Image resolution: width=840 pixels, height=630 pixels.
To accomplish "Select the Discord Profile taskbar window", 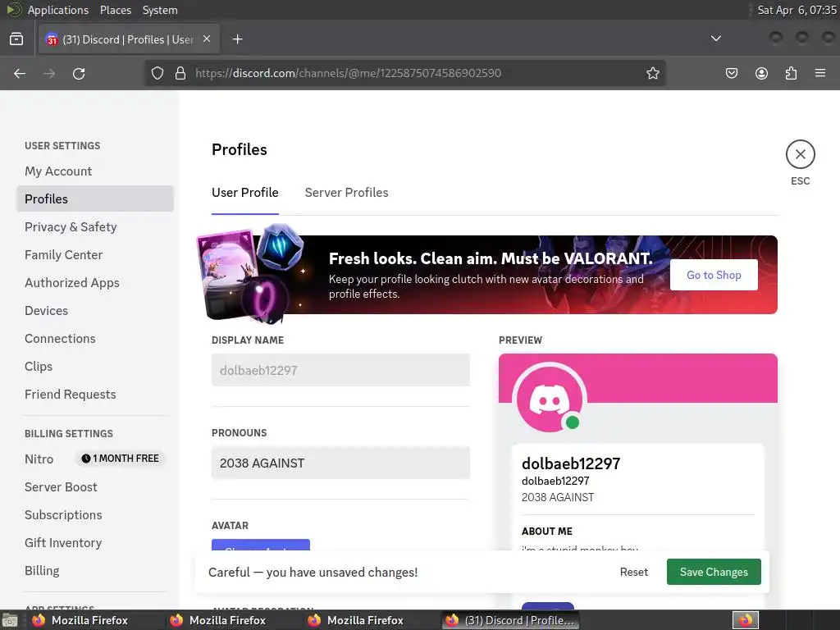I will pyautogui.click(x=510, y=620).
